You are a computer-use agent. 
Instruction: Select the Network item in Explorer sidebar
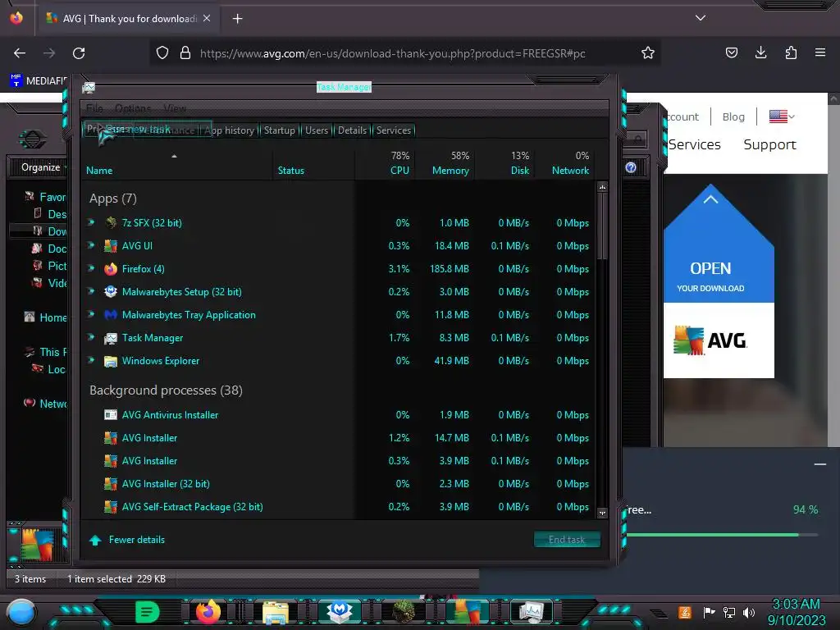tap(45, 404)
